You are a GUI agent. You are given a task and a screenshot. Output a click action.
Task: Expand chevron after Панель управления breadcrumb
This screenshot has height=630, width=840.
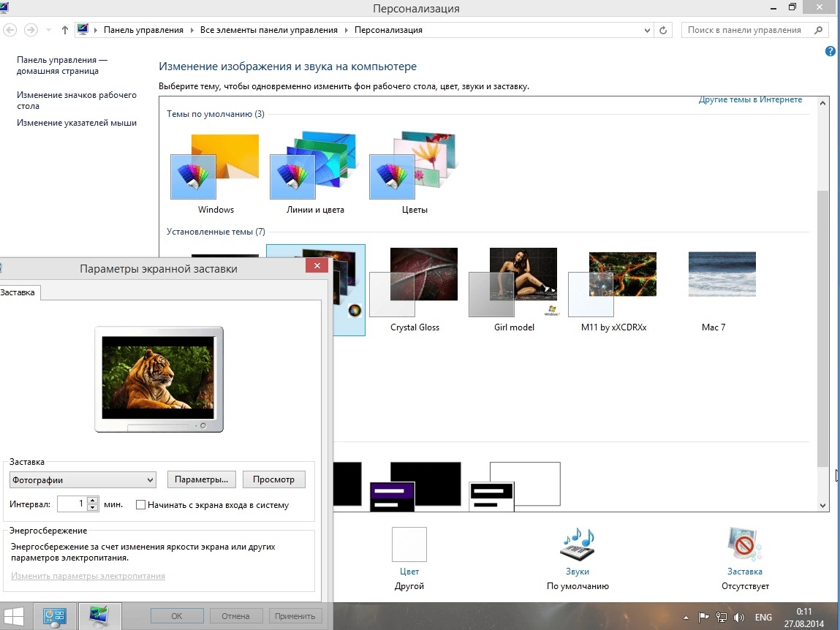(192, 30)
